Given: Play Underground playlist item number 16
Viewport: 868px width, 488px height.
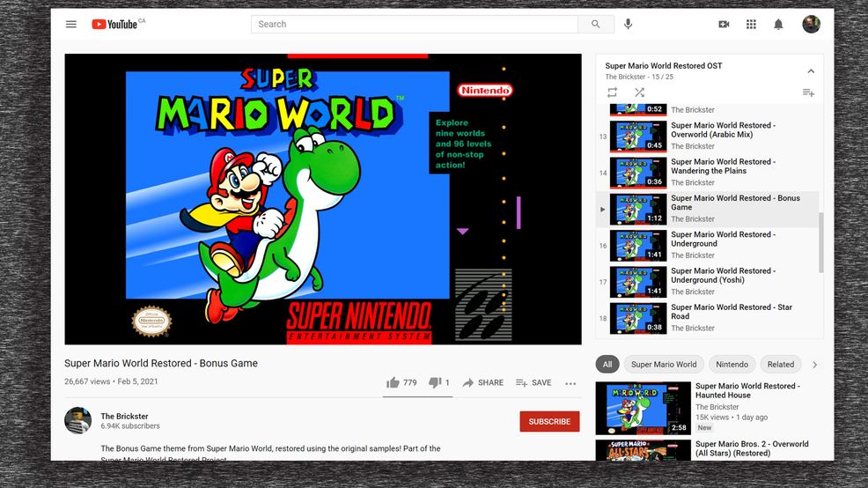Looking at the screenshot, I should 708,246.
